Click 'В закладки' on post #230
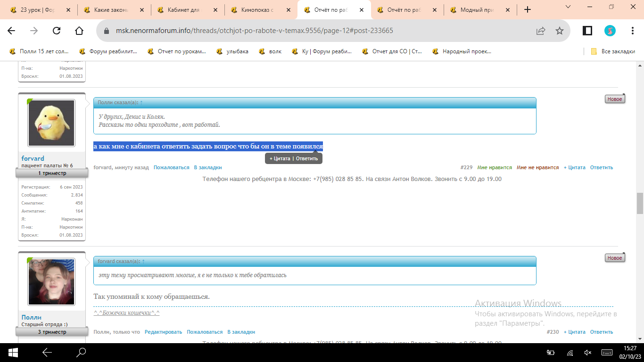Screen dimensions: 644x362 click(x=241, y=332)
